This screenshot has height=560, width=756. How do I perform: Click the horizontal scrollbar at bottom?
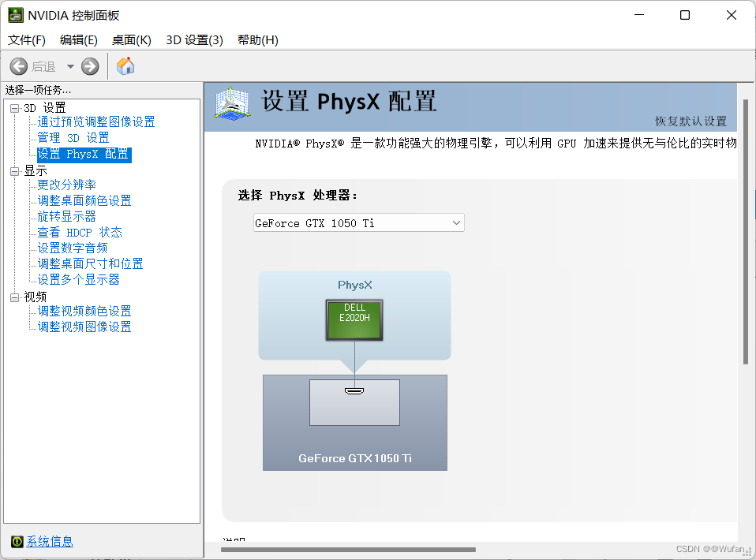click(348, 550)
